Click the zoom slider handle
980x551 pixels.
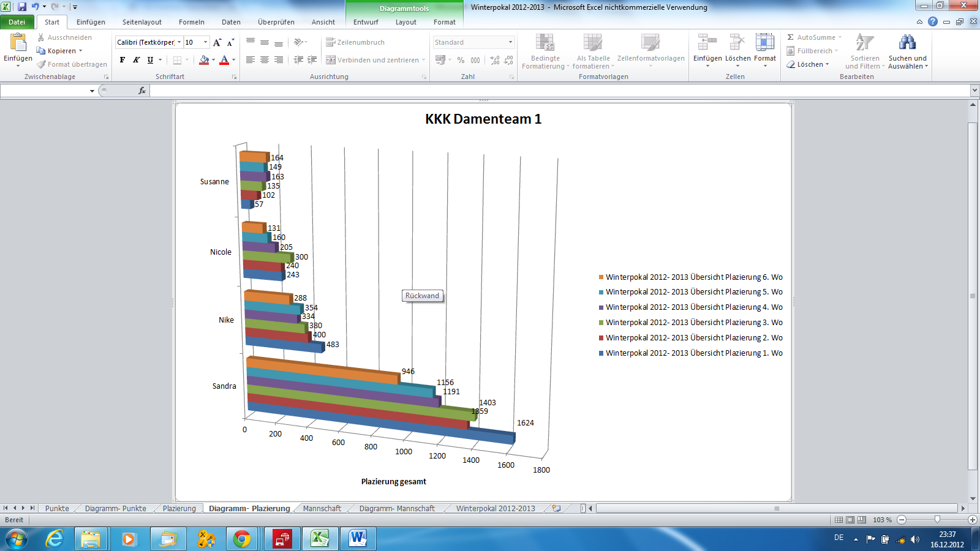(937, 519)
